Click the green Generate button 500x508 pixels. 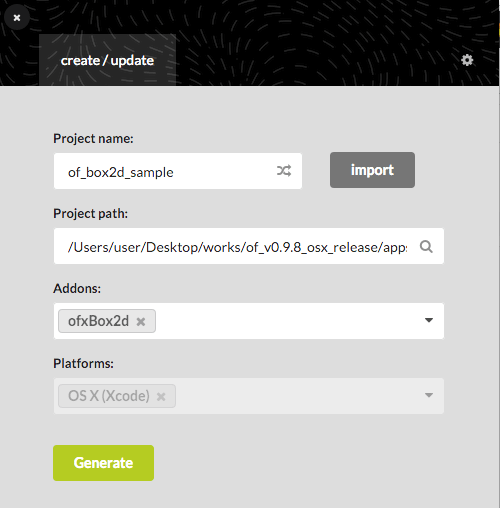point(103,463)
